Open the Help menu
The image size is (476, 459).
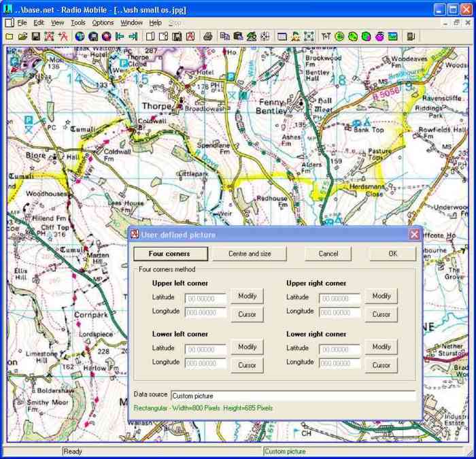click(x=155, y=22)
